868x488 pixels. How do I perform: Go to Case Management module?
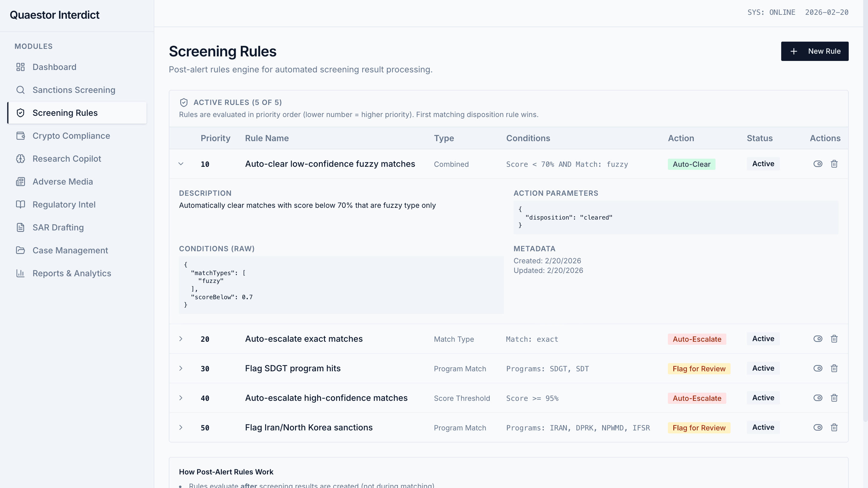pos(70,250)
